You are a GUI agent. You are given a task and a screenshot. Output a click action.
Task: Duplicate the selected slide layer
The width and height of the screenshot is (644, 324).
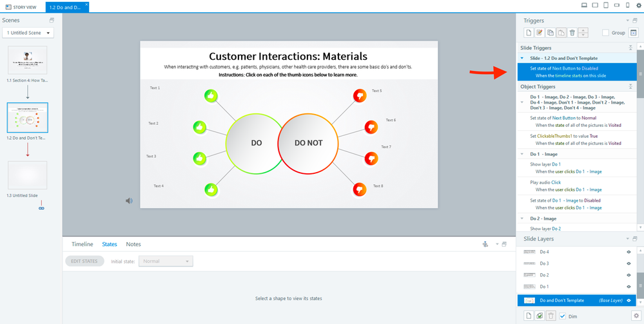tap(540, 316)
